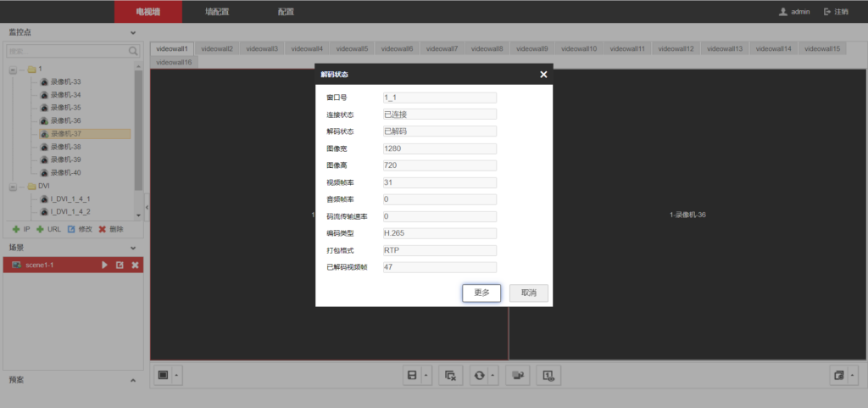Click the cycle refresh icon in bottom toolbar
This screenshot has height=408, width=868.
(x=480, y=375)
